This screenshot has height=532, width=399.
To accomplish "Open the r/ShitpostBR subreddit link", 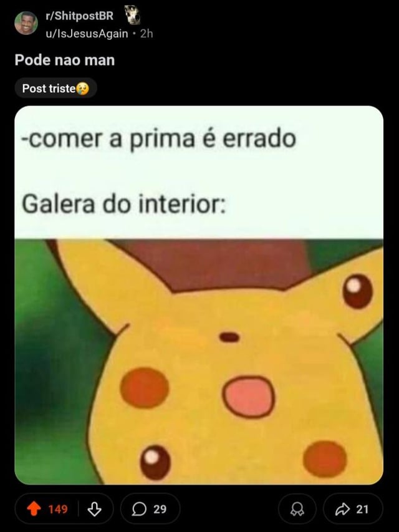I will point(80,16).
